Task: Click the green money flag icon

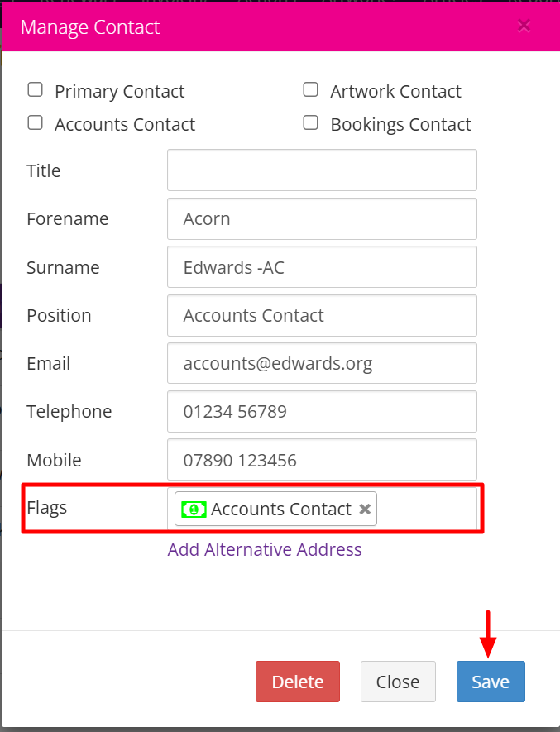Action: [194, 510]
